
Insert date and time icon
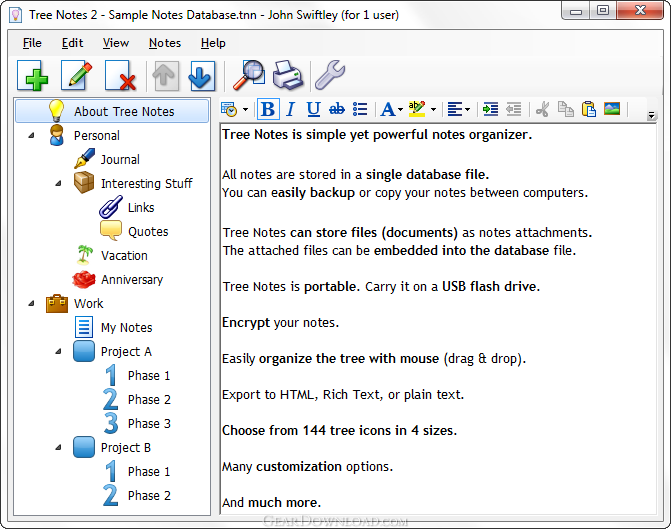click(229, 110)
